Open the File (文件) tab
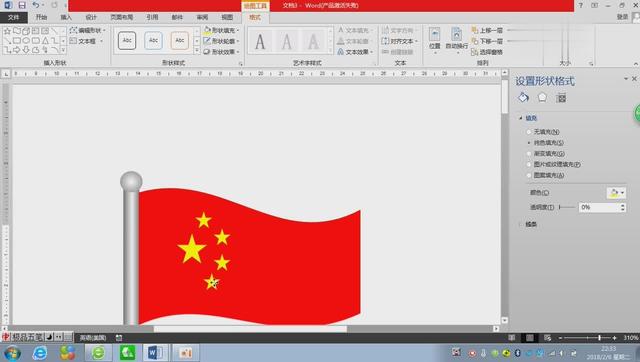 click(x=14, y=17)
